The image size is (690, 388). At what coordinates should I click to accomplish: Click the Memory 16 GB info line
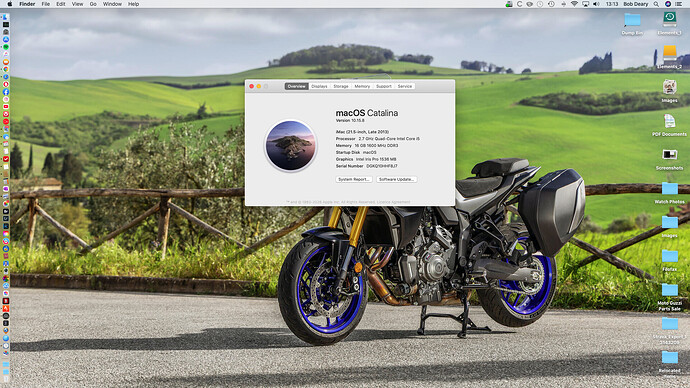[367, 145]
